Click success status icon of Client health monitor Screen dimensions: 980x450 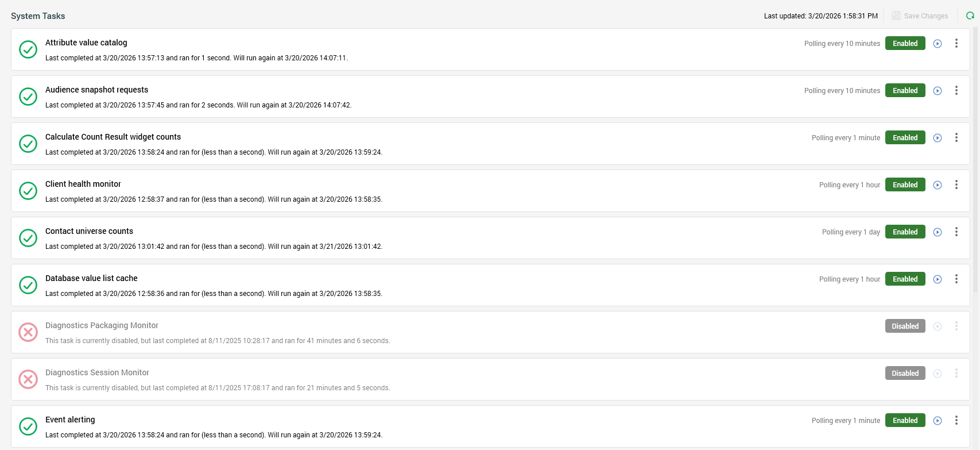[28, 191]
